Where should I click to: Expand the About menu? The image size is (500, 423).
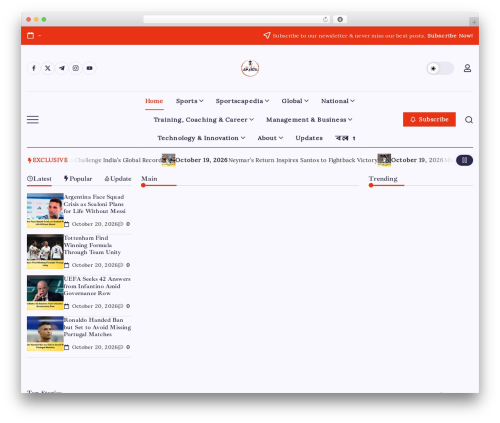point(270,138)
